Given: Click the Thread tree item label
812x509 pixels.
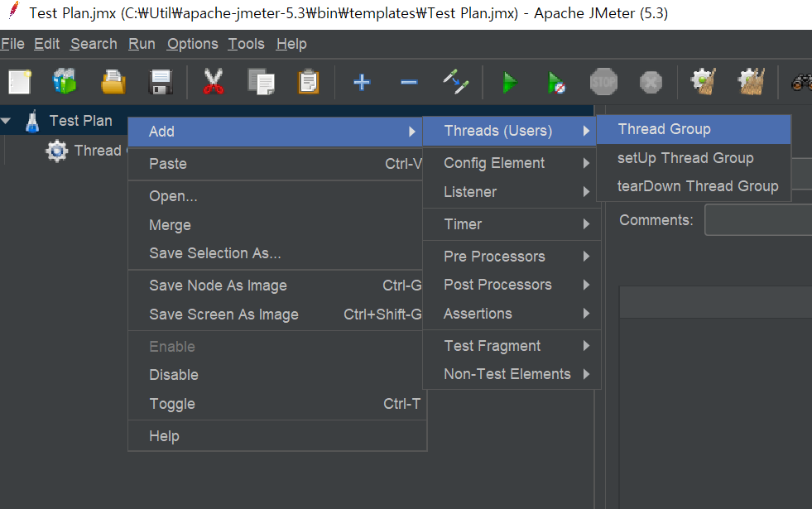Looking at the screenshot, I should (98, 151).
